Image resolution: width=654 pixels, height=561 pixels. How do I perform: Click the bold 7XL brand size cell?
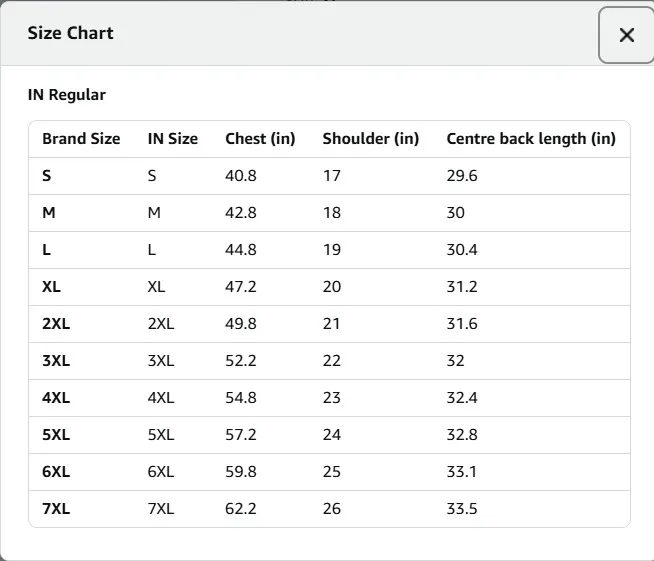pyautogui.click(x=56, y=509)
